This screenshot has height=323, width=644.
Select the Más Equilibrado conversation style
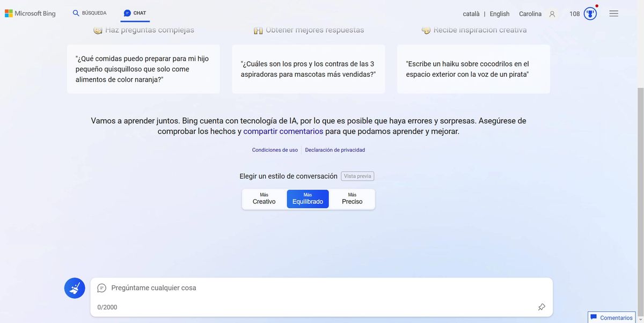click(x=308, y=199)
